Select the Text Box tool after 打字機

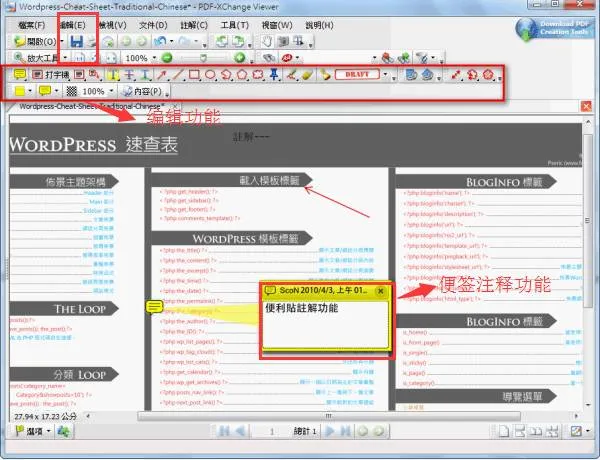[x=79, y=75]
